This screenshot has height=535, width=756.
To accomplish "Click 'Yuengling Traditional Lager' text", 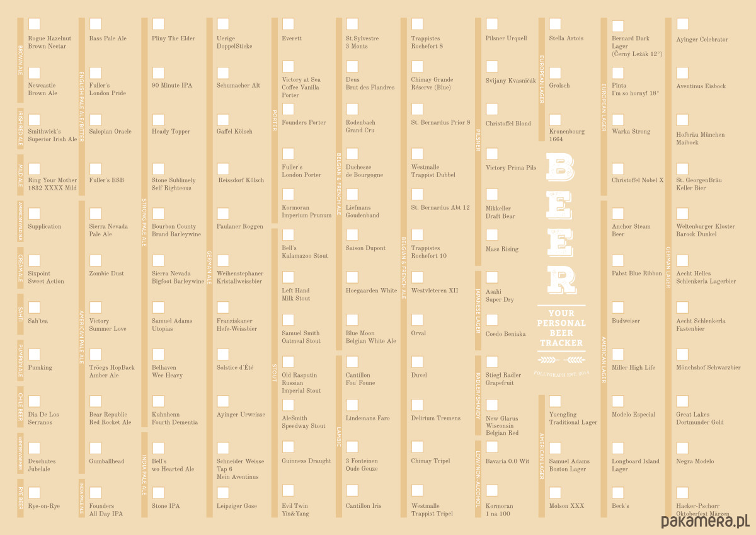I will pyautogui.click(x=573, y=418).
